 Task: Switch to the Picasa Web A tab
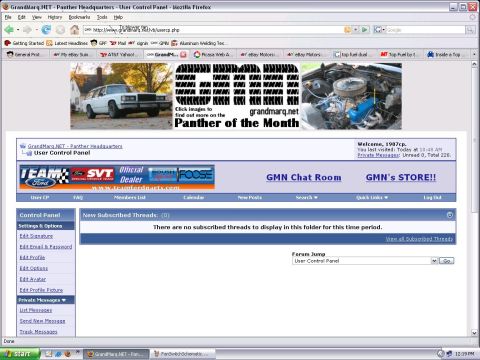212,54
